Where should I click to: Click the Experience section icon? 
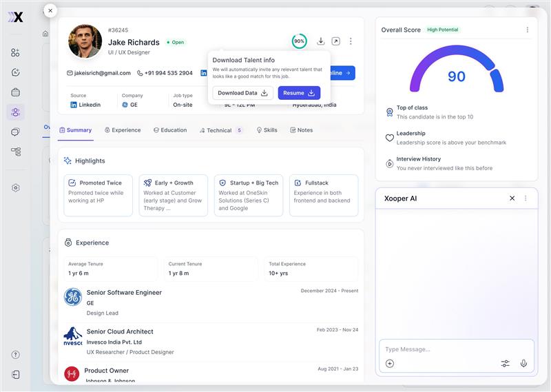click(x=68, y=243)
